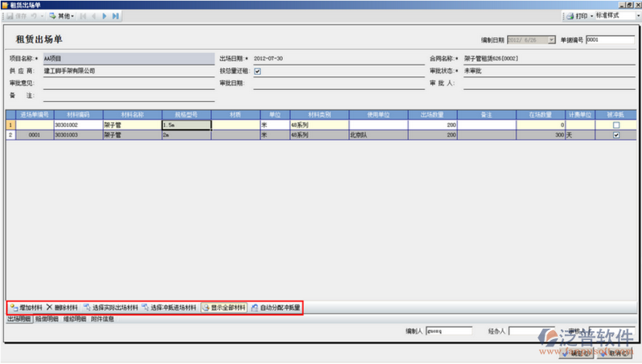Click the 项目名称 field showing AA项目
This screenshot has height=364, width=642.
[129, 59]
